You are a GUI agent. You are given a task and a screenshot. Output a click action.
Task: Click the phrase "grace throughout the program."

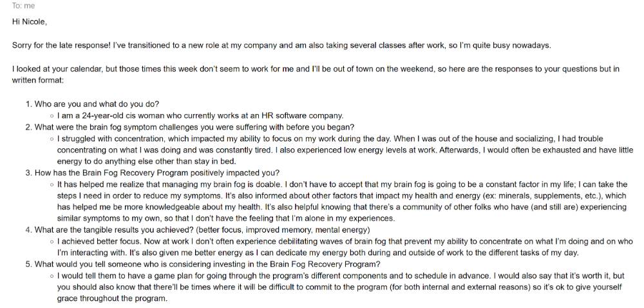click(112, 299)
